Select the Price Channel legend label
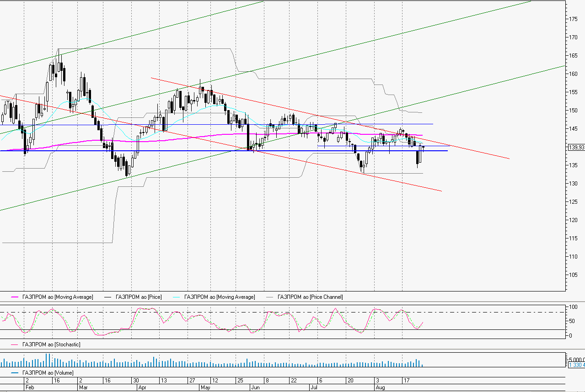 tap(310, 297)
